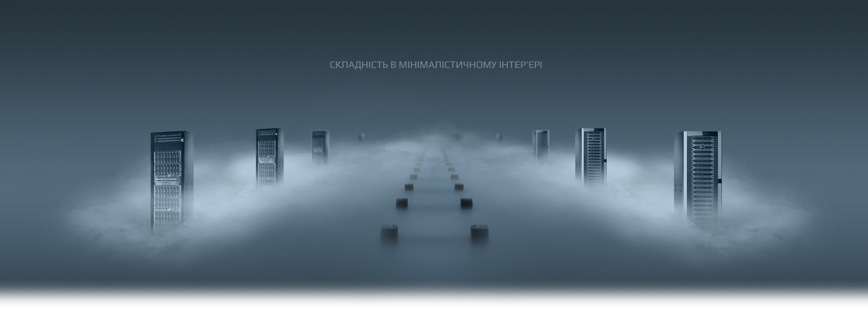Click the faded third server rack from right
Image resolution: width=868 pixels, height=316 pixels.
click(x=540, y=144)
